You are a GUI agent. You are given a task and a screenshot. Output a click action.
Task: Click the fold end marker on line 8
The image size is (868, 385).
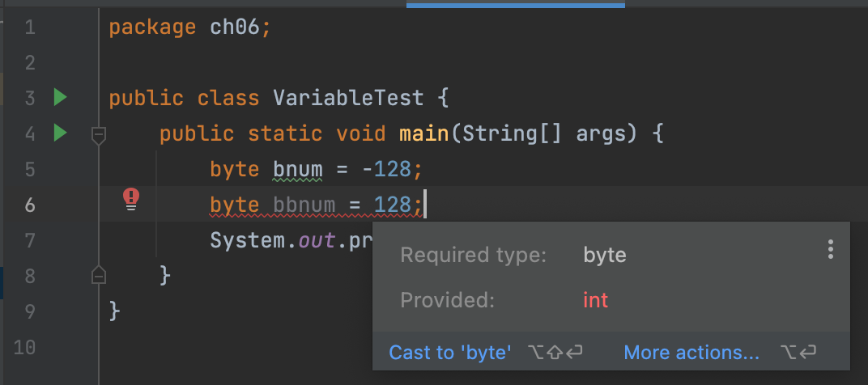pos(99,274)
